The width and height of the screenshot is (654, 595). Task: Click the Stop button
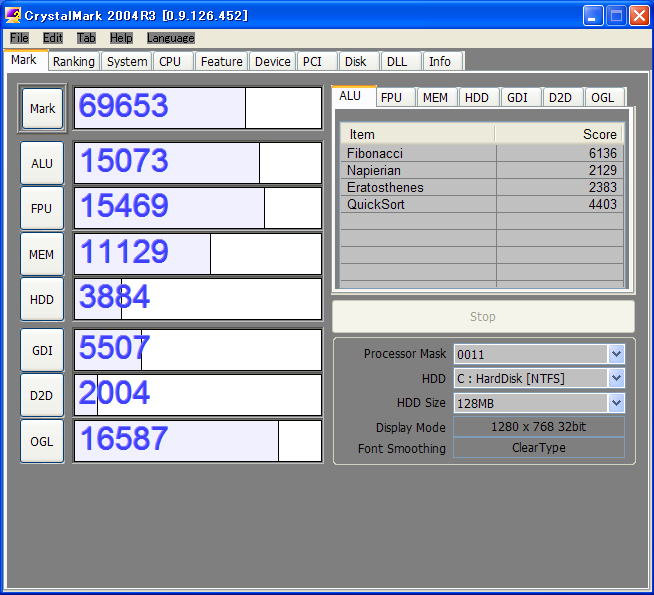482,317
